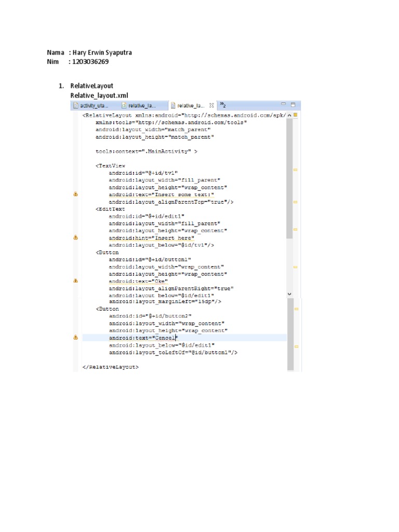The height and width of the screenshot is (532, 399).
Task: Click the </RelativeLayout> closing tag
Action: (110, 367)
